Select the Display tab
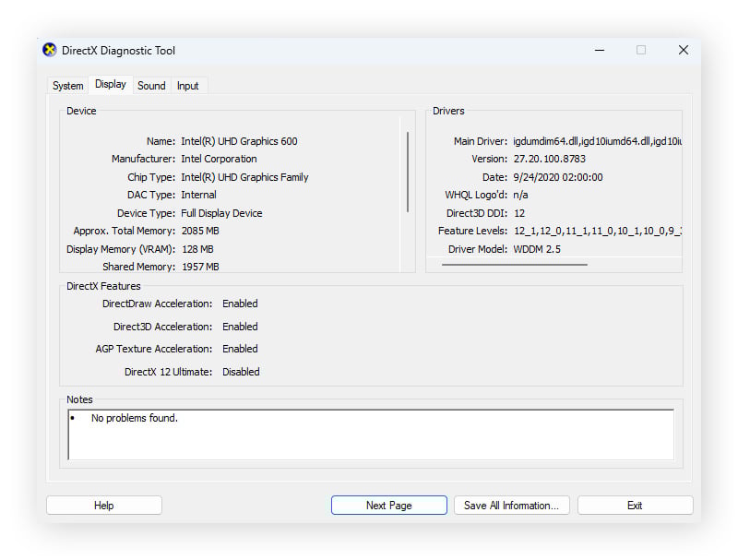The height and width of the screenshot is (560, 738). 110,84
